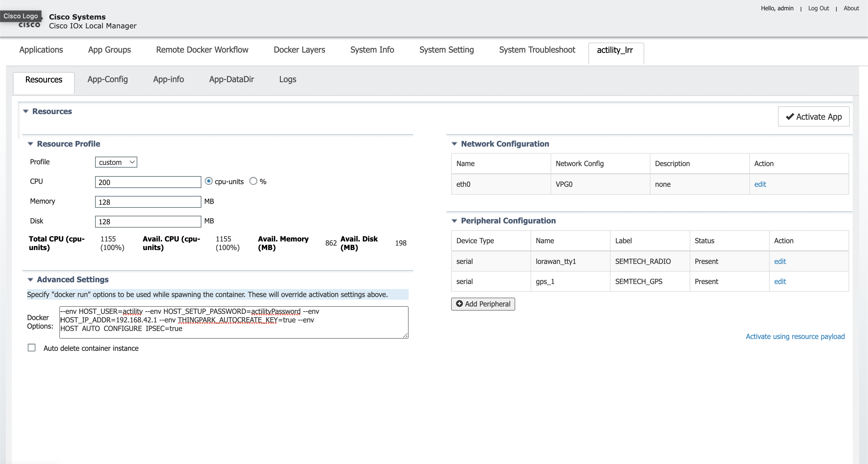
Task: Click the plus icon on Add Peripheral
Action: click(x=459, y=304)
